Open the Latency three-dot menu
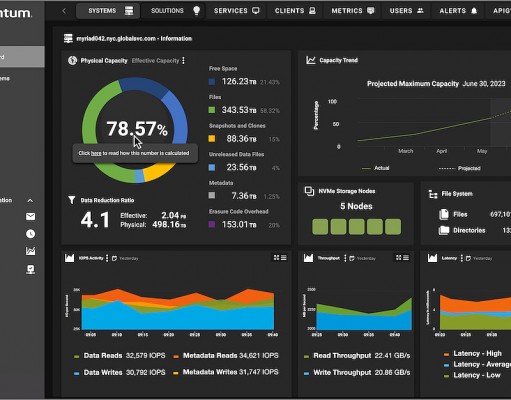Screen dimensions: 511x400 [462, 258]
